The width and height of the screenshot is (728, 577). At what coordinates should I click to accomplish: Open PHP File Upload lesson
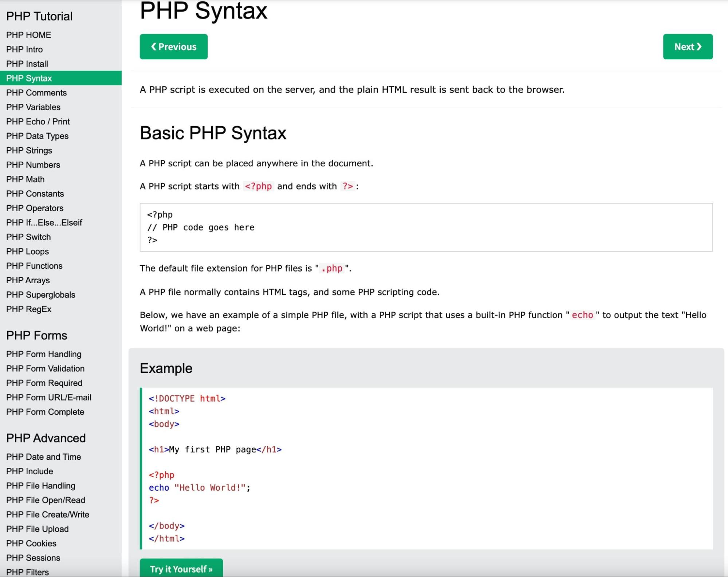click(x=37, y=529)
